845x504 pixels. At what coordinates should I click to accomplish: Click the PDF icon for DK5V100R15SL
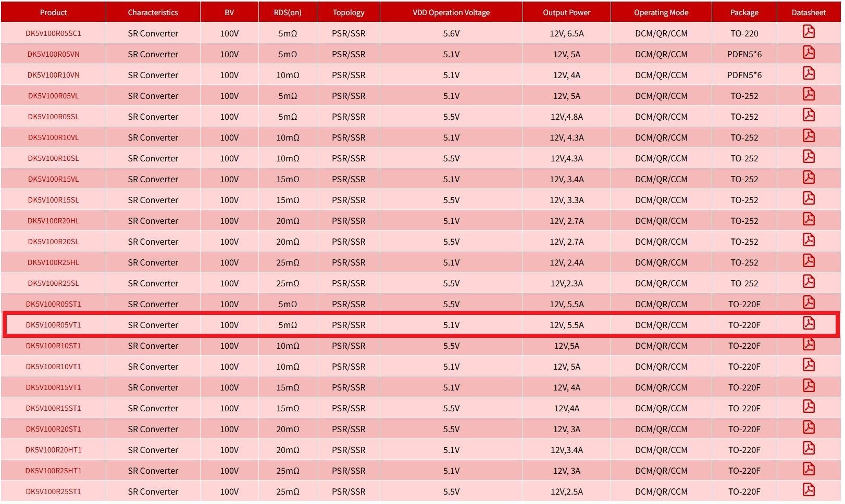coord(809,199)
